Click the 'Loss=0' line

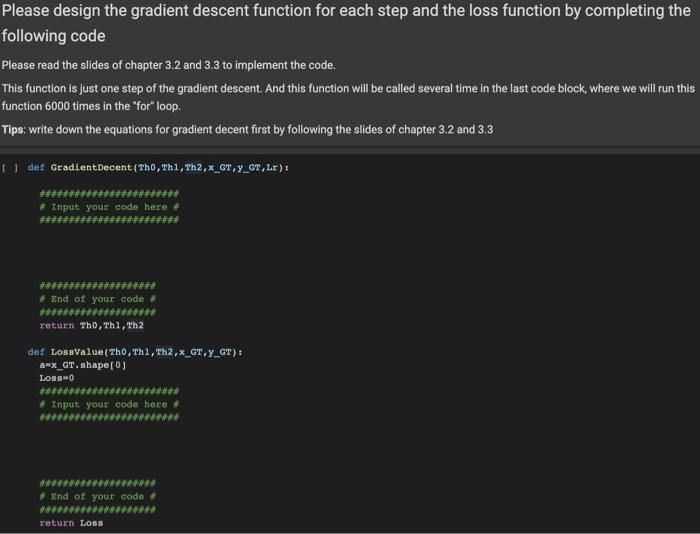click(57, 378)
